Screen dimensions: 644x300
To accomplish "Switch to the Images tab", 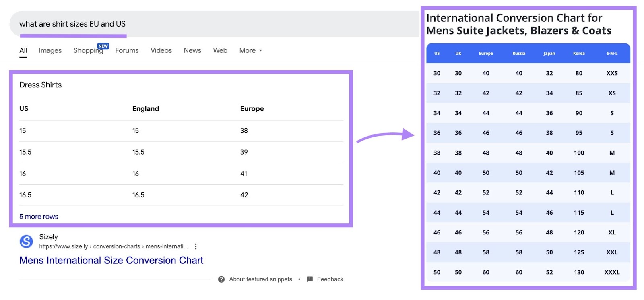I will pos(50,50).
